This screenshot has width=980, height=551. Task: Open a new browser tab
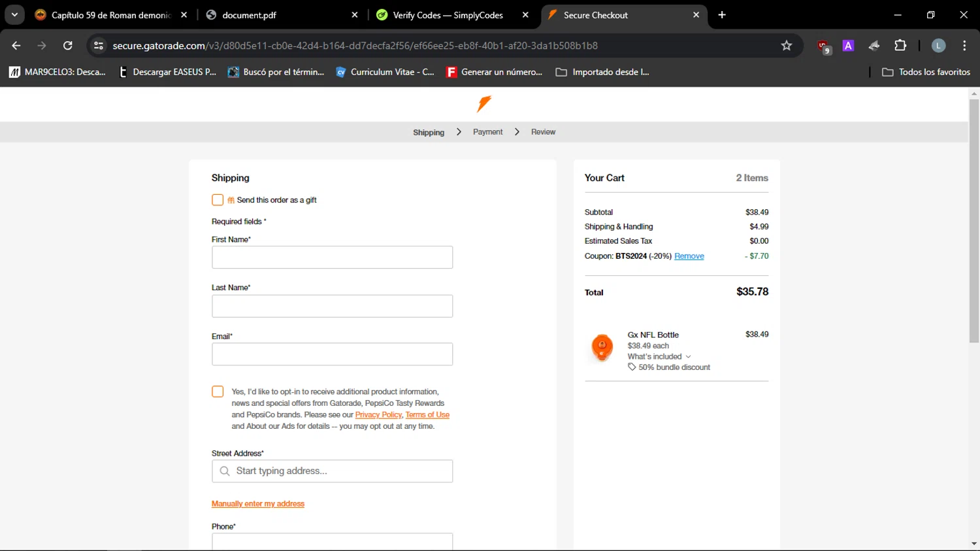click(722, 15)
